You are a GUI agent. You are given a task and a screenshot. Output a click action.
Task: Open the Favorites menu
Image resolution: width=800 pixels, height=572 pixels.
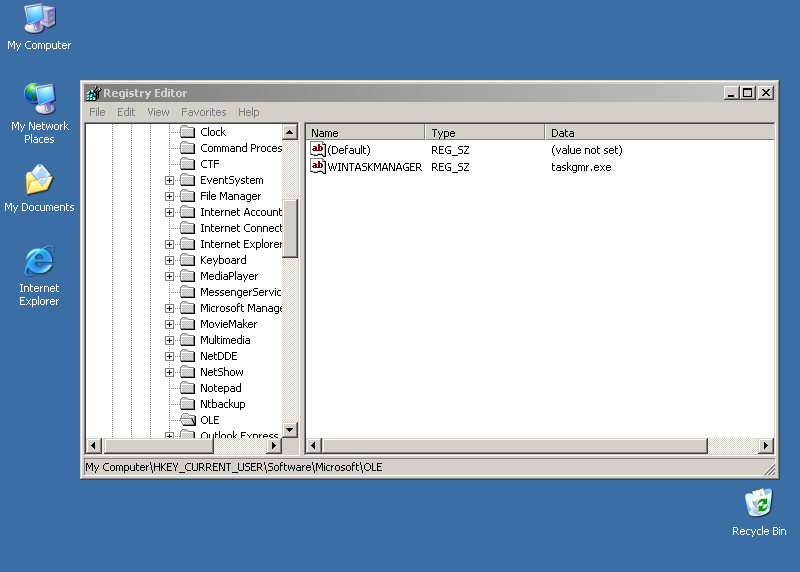pos(204,112)
